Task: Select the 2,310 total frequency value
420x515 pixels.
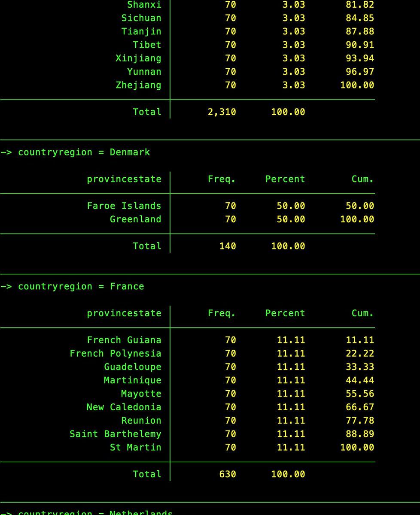Action: (x=222, y=112)
